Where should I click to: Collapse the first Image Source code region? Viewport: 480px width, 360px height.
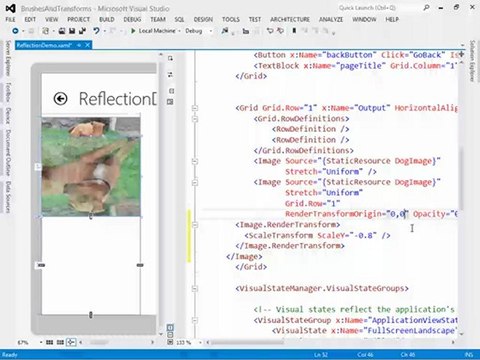[195, 161]
